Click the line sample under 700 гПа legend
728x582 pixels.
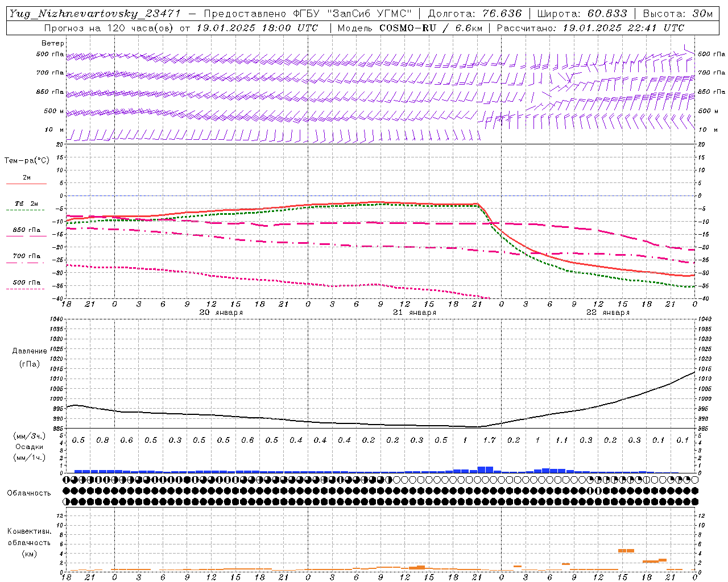(26, 263)
